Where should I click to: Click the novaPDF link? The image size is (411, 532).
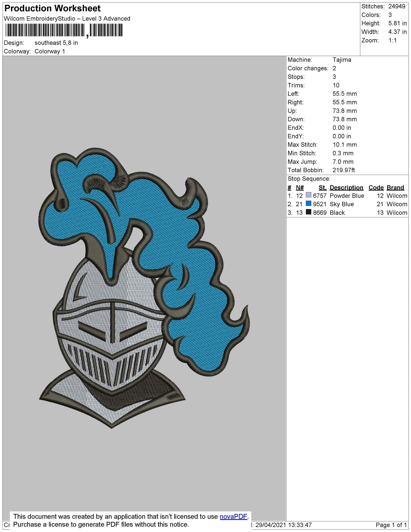234,516
